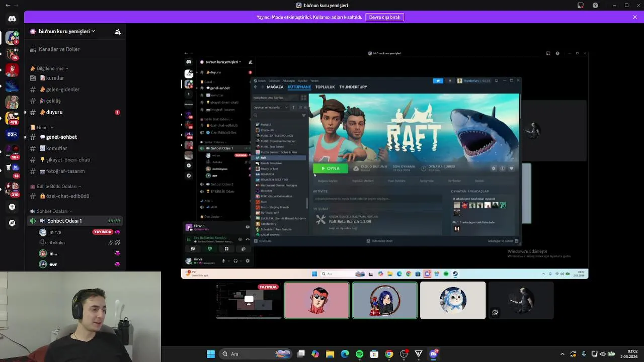Open the Discord help question mark icon
Image resolution: width=644 pixels, height=362 pixels.
pos(596,6)
